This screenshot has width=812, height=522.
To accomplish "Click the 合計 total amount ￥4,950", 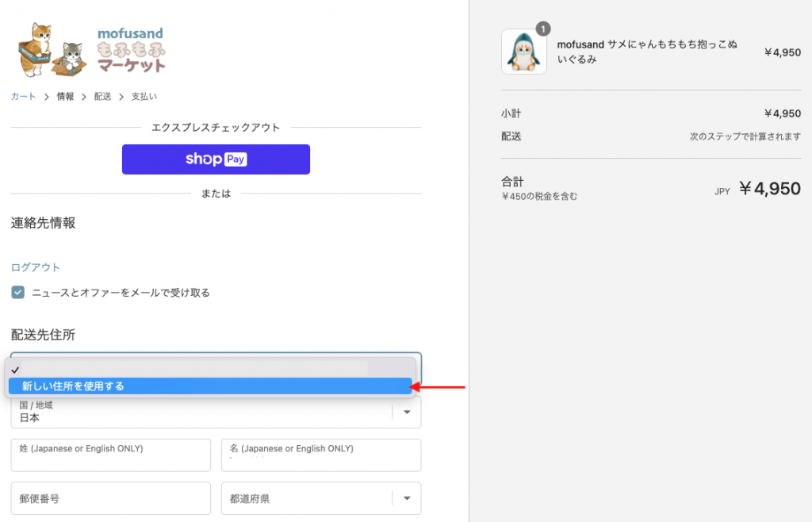I will (x=769, y=189).
